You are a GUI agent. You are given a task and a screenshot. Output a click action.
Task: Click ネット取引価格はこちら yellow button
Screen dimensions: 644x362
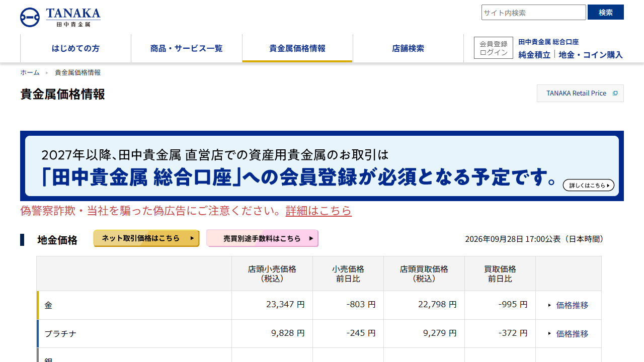(x=146, y=238)
